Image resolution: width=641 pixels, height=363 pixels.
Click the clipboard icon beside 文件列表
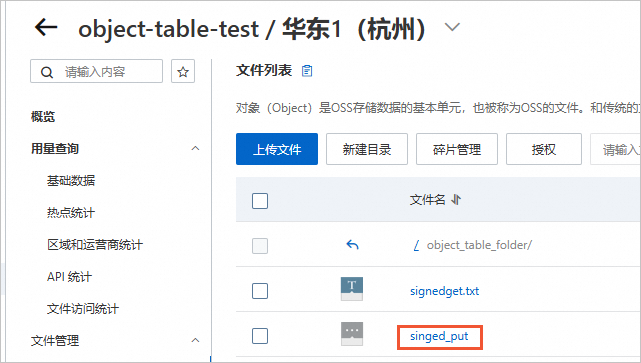(307, 71)
